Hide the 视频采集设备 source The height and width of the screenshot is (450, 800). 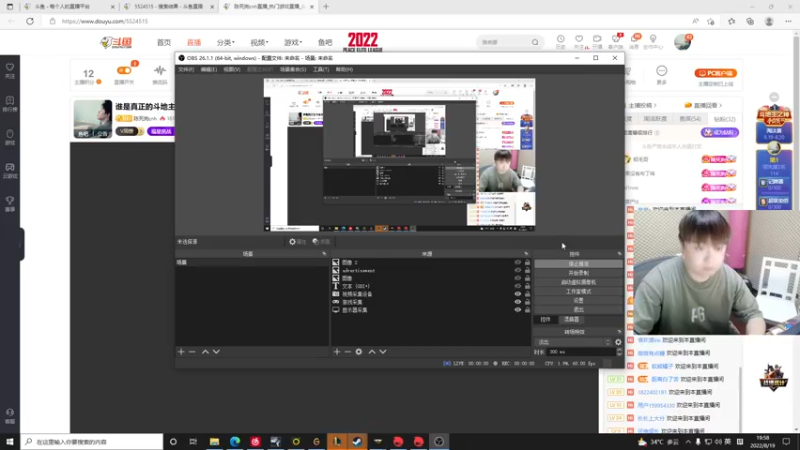[517, 294]
